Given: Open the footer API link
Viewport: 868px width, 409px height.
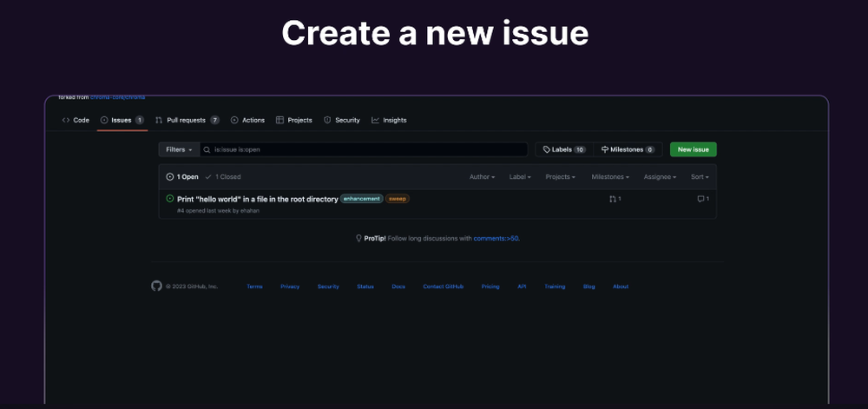Looking at the screenshot, I should coord(522,287).
